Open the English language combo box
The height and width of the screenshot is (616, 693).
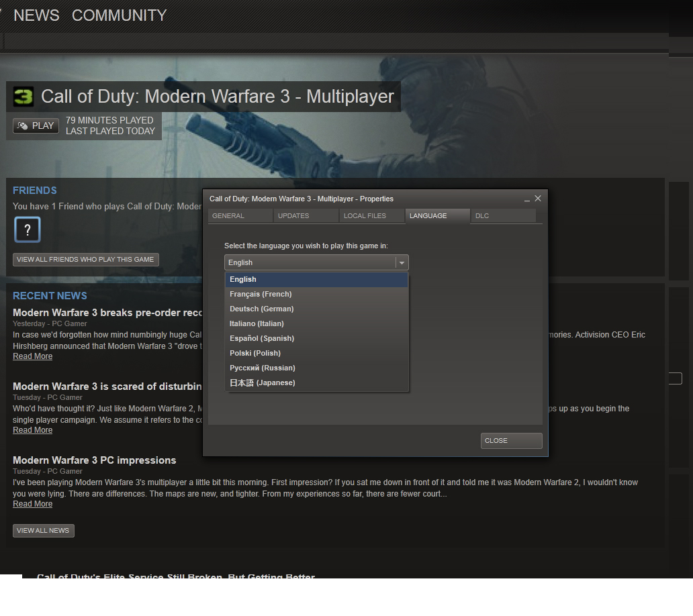coord(316,262)
